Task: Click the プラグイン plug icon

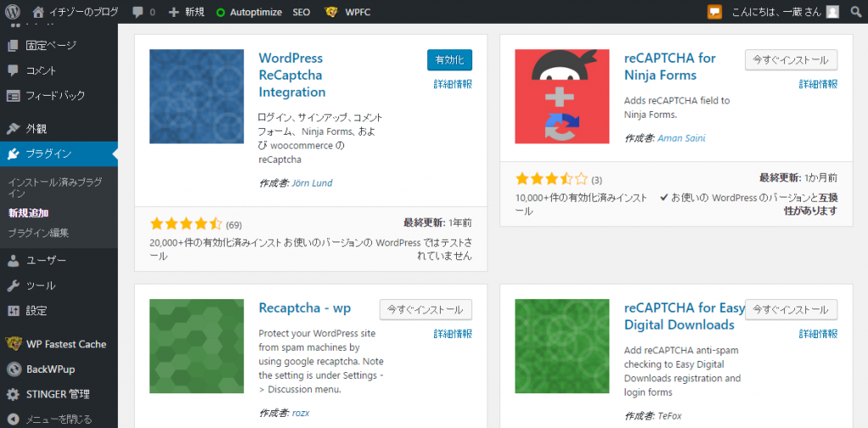Action: point(13,154)
